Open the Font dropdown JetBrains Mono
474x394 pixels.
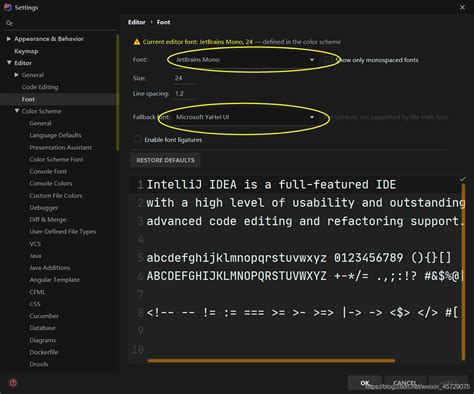pos(245,60)
